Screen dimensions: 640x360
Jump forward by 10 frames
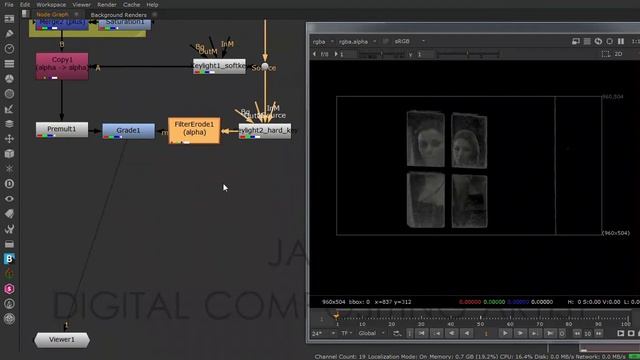click(598, 333)
